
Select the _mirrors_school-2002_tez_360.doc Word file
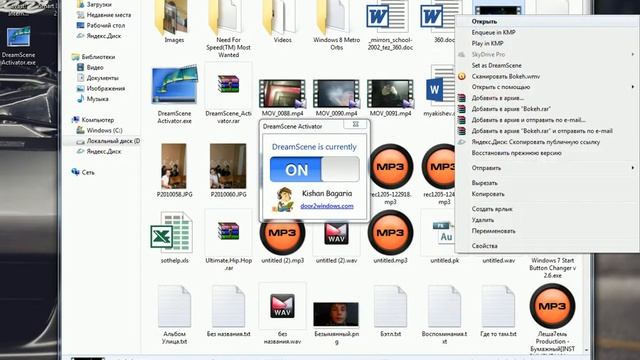pos(388,16)
